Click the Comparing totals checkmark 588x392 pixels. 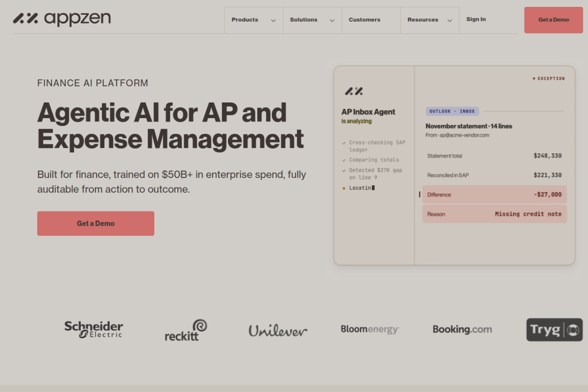click(344, 160)
